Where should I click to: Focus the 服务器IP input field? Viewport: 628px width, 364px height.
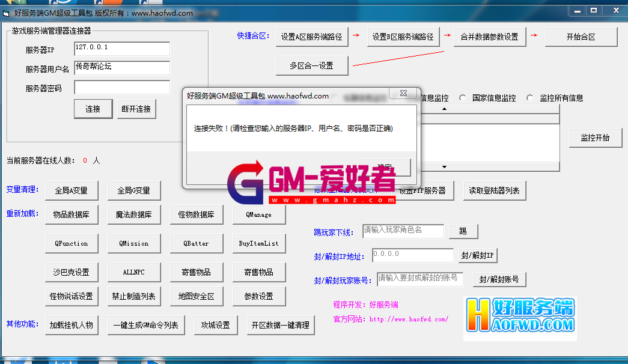pyautogui.click(x=122, y=49)
